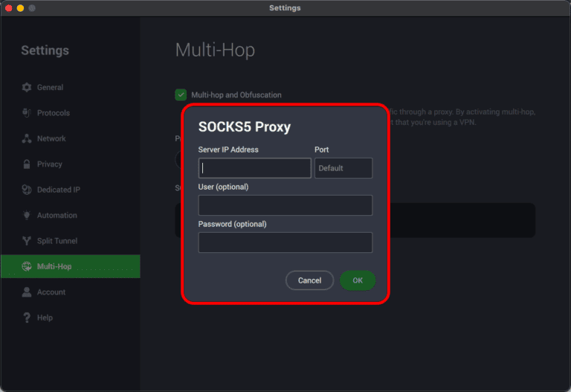Open Privacy settings label
Image resolution: width=571 pixels, height=392 pixels.
[x=50, y=164]
